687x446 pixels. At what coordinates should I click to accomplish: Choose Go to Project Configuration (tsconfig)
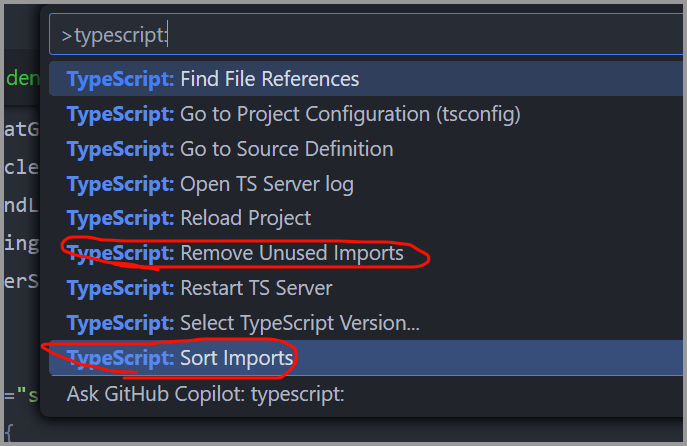click(x=365, y=114)
